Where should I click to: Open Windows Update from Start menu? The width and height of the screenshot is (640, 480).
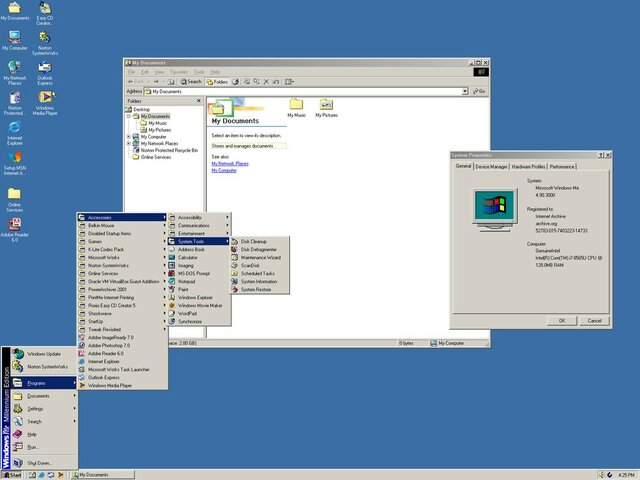(44, 354)
